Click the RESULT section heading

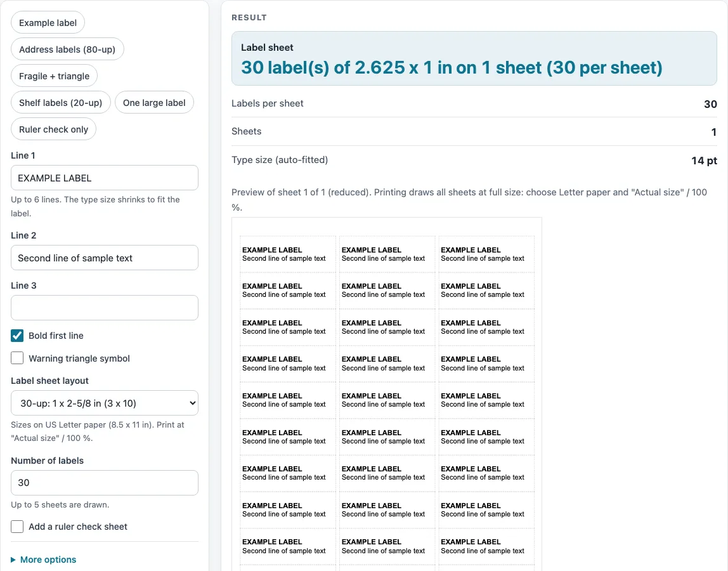point(249,18)
